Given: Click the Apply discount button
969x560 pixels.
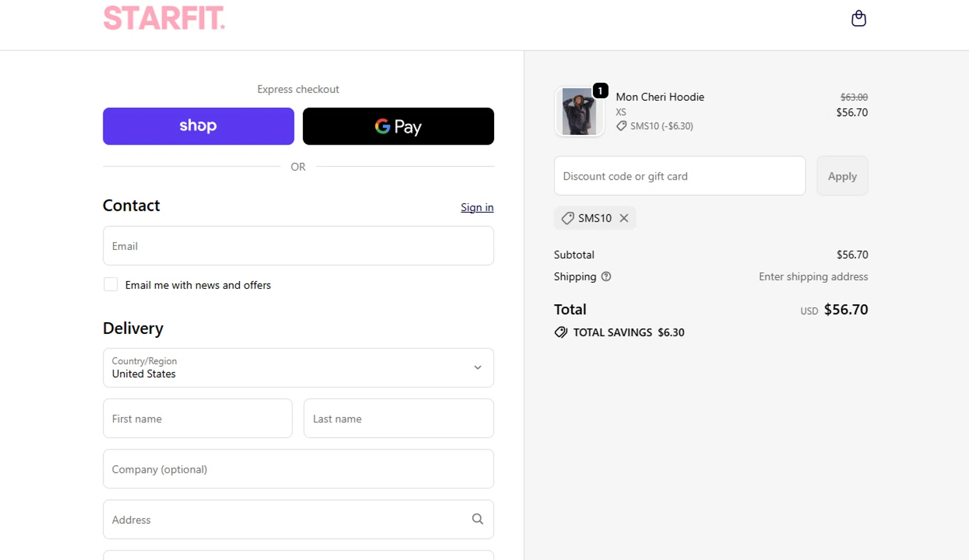Looking at the screenshot, I should [842, 176].
